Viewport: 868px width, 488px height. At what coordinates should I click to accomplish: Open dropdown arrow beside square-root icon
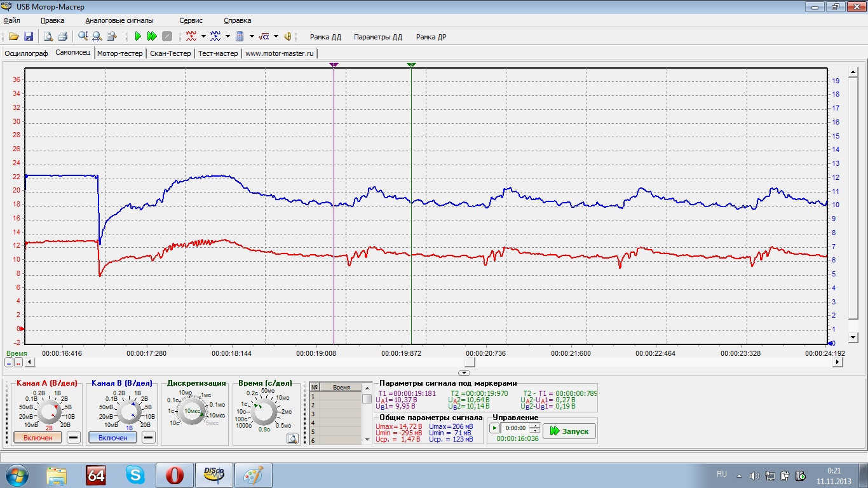276,37
